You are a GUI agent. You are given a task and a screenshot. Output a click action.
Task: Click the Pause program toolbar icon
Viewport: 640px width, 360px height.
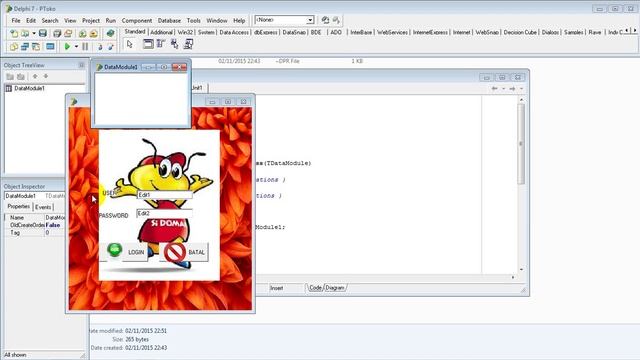click(85, 47)
